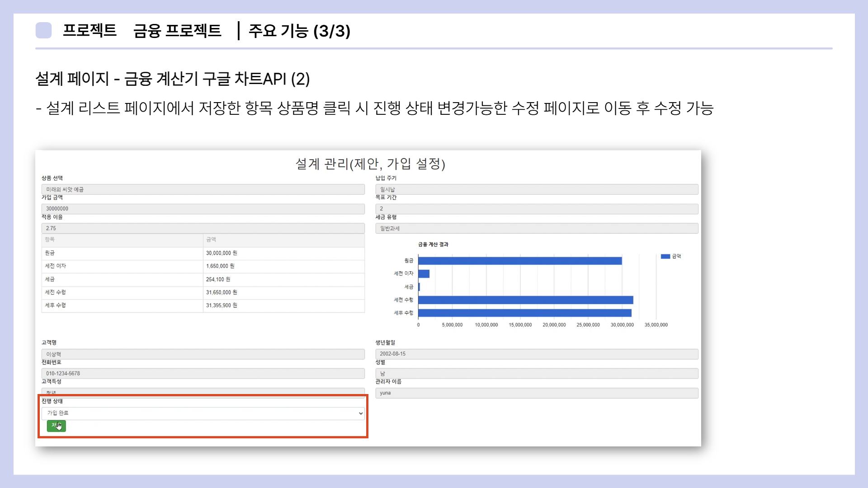The height and width of the screenshot is (488, 868).
Task: Click the blue 금액 legend swatch in chart
Action: [x=665, y=256]
